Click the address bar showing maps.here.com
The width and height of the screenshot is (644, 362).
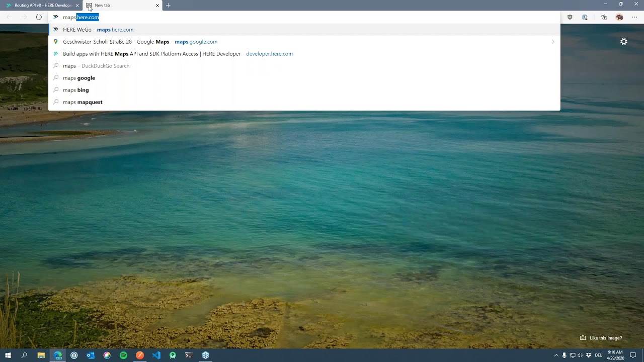(x=304, y=17)
